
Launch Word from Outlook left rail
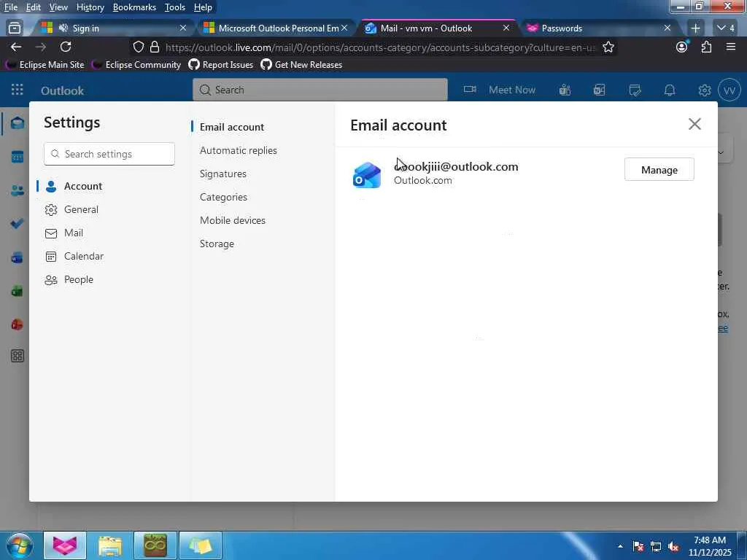[18, 257]
